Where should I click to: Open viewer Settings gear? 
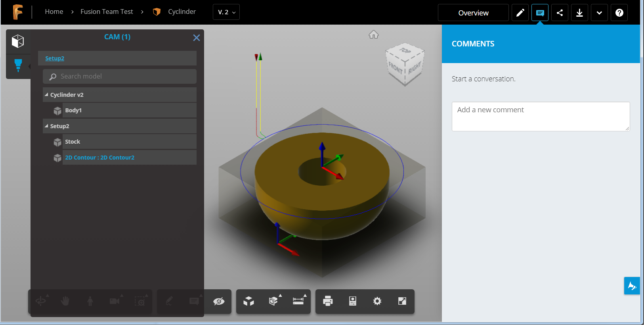377,301
